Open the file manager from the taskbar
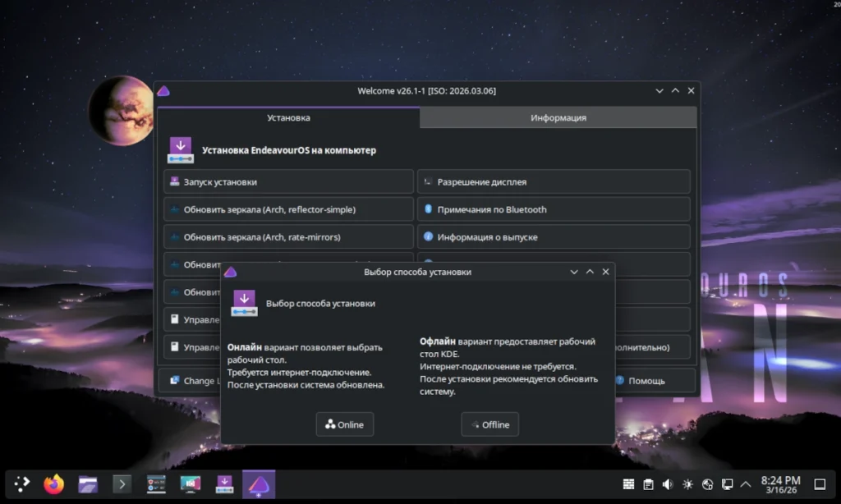The image size is (841, 504). tap(88, 484)
